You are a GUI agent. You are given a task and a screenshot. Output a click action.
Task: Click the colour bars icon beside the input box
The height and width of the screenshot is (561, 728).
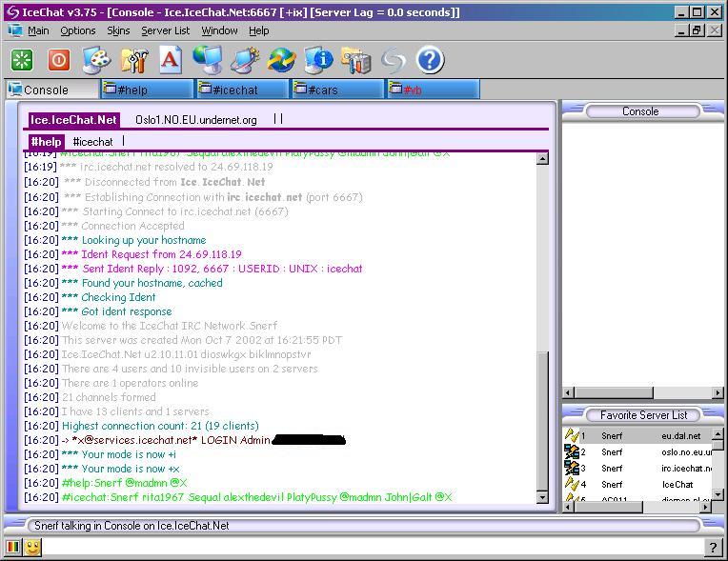[x=13, y=547]
